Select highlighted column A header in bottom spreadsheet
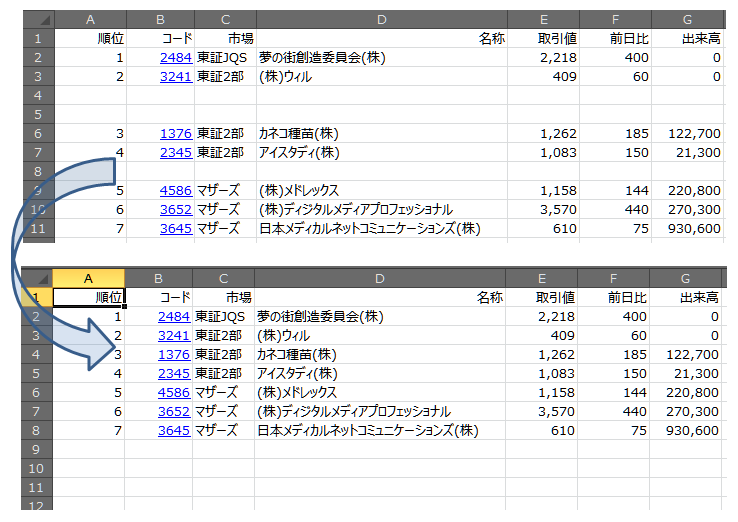 click(88, 279)
